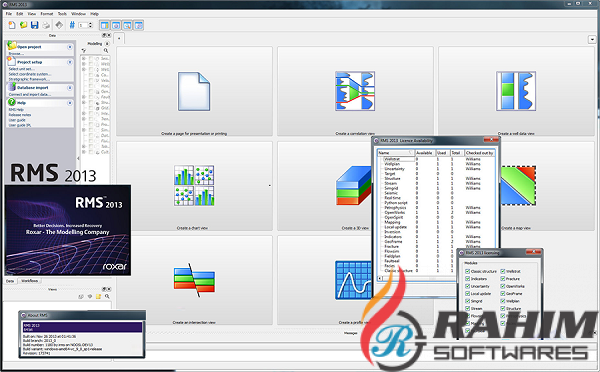
Task: Click the yellow note icon in the Views panel
Action: pos(98,296)
